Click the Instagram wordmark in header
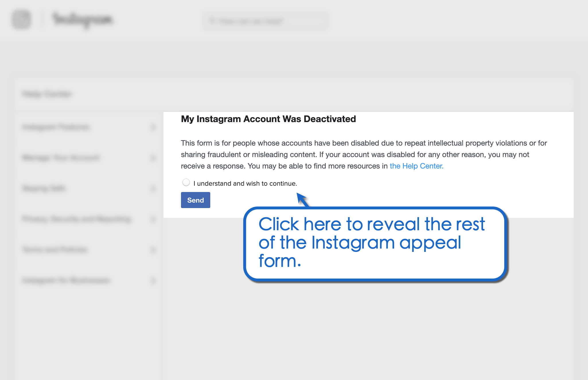588x380 pixels. click(83, 19)
